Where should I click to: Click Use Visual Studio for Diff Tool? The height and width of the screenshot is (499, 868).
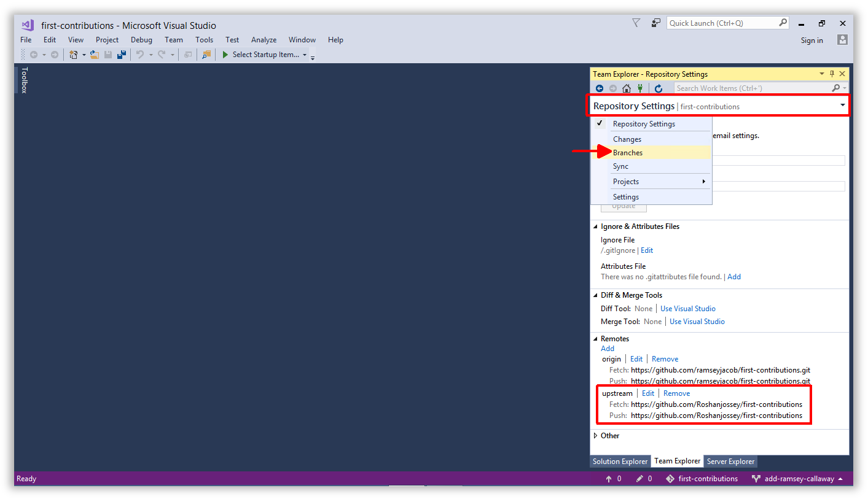[x=688, y=309]
